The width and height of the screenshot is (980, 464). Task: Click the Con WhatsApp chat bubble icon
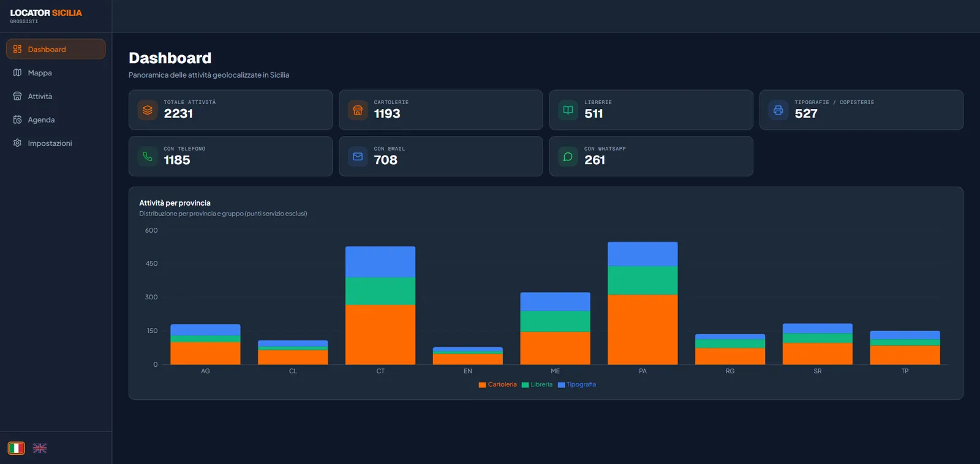568,157
